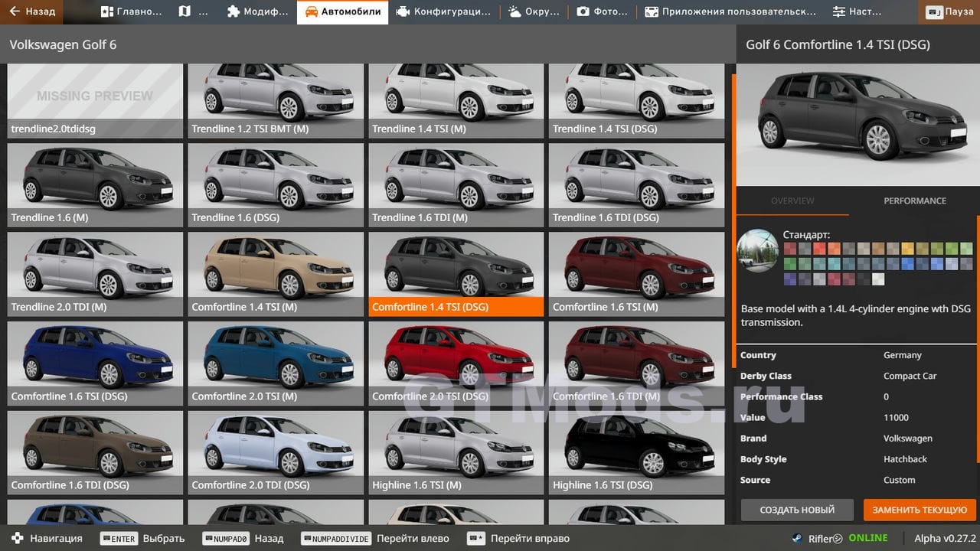
Task: Click the ENTER key hint icon
Action: [x=119, y=538]
